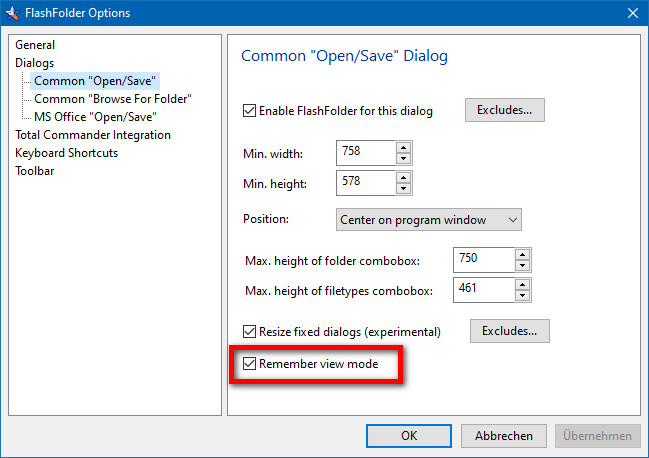Click the Abbrechen button
649x458 pixels.
[504, 436]
